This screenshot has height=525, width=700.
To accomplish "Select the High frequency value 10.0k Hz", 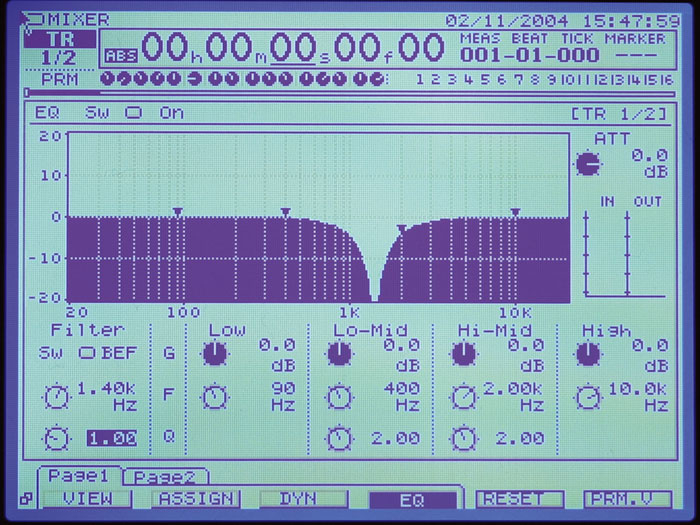I will click(x=638, y=397).
